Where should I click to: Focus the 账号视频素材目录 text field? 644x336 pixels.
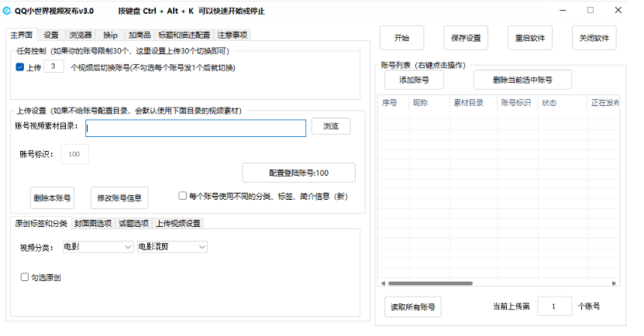pyautogui.click(x=196, y=128)
